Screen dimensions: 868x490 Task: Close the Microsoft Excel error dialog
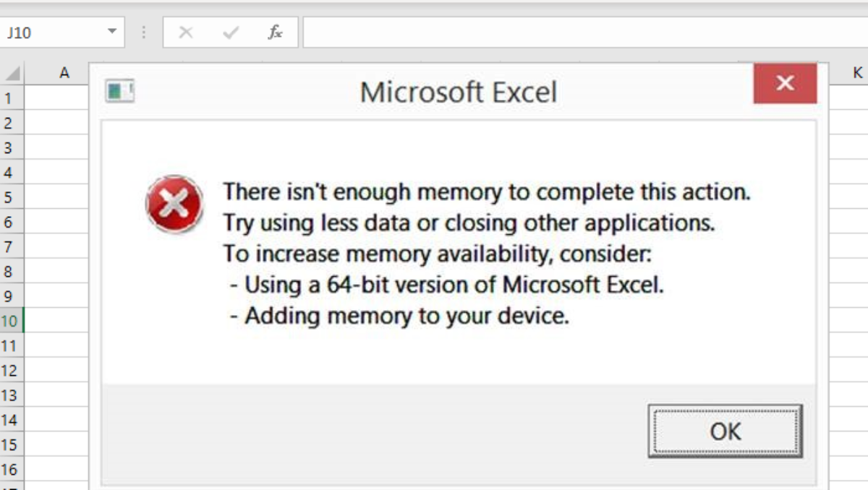point(785,83)
